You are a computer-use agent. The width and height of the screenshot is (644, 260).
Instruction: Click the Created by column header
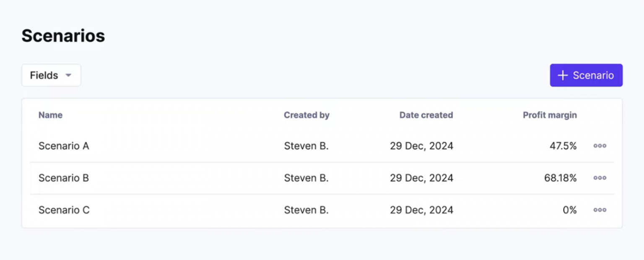click(307, 115)
